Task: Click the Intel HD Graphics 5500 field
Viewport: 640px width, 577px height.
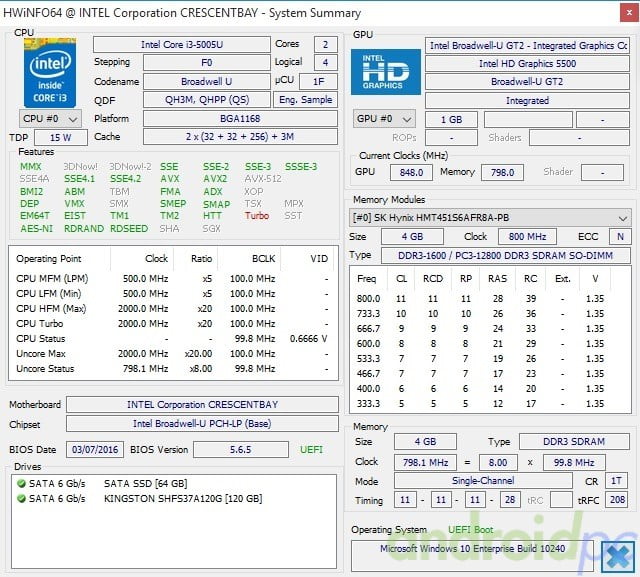Action: (x=527, y=64)
